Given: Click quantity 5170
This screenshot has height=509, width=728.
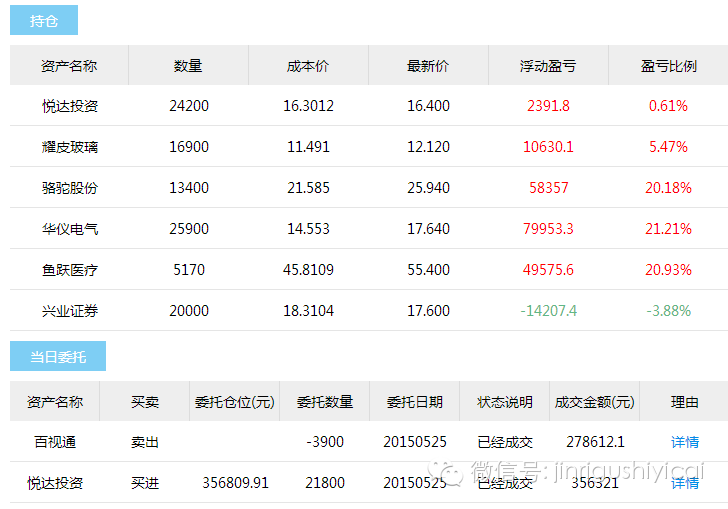Looking at the screenshot, I should pos(189,269).
